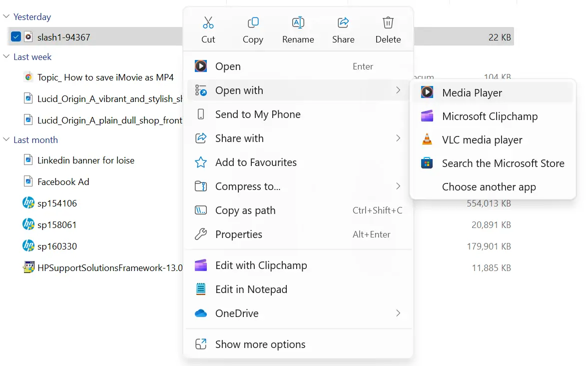Collapse the Last month group
588x366 pixels.
click(6, 140)
